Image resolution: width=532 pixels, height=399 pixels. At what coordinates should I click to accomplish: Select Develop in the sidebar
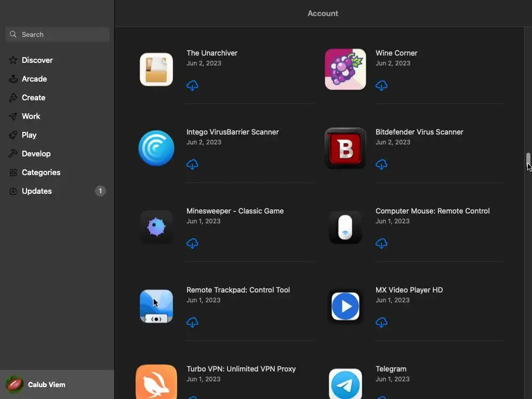pos(57,154)
